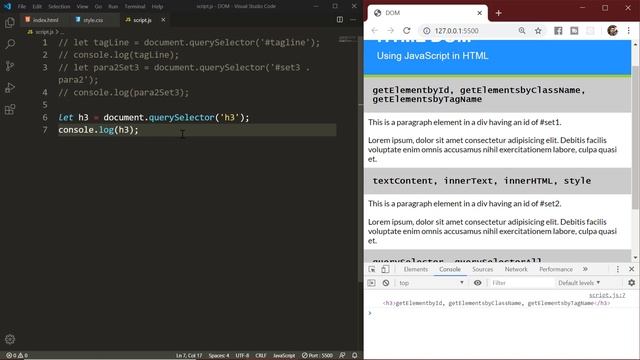Toggle the device toolbar in DevTools
The width and height of the screenshot is (640, 360).
pyautogui.click(x=385, y=269)
